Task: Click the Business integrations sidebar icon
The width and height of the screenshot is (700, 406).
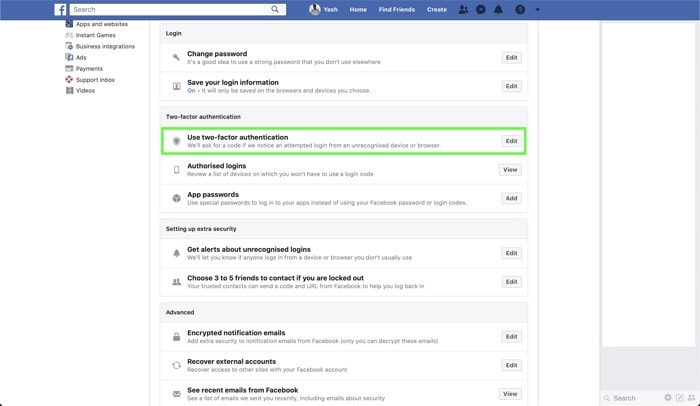Action: click(69, 46)
